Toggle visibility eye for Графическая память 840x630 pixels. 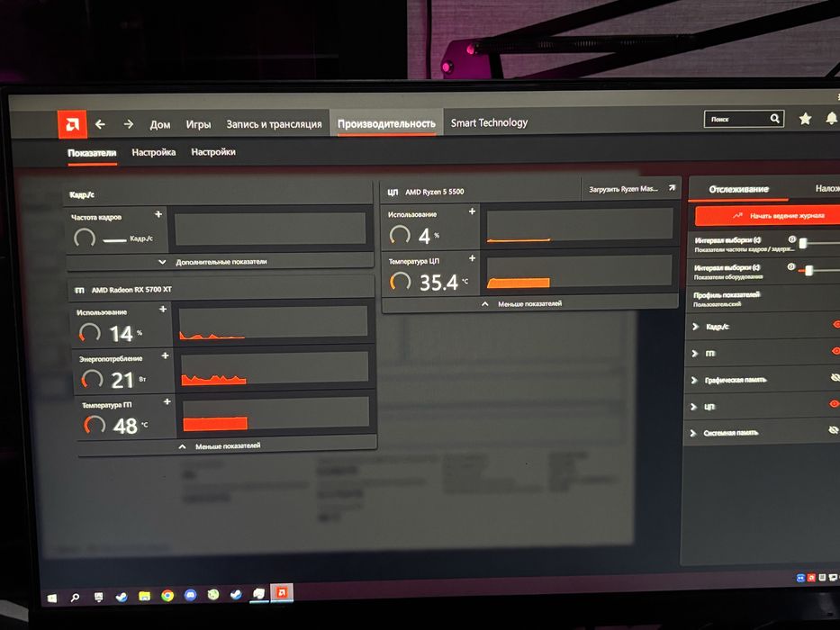coord(835,378)
